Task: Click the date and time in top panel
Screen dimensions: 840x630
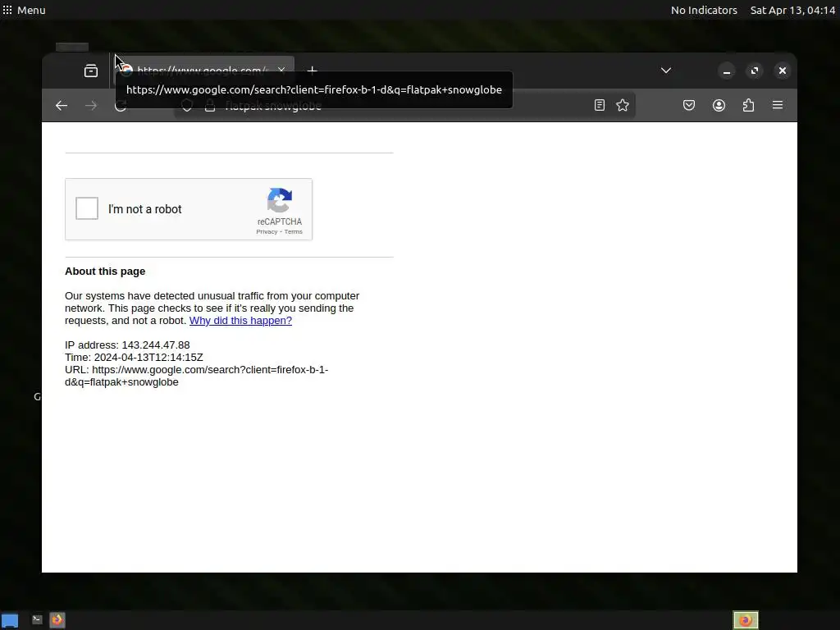Action: tap(792, 10)
